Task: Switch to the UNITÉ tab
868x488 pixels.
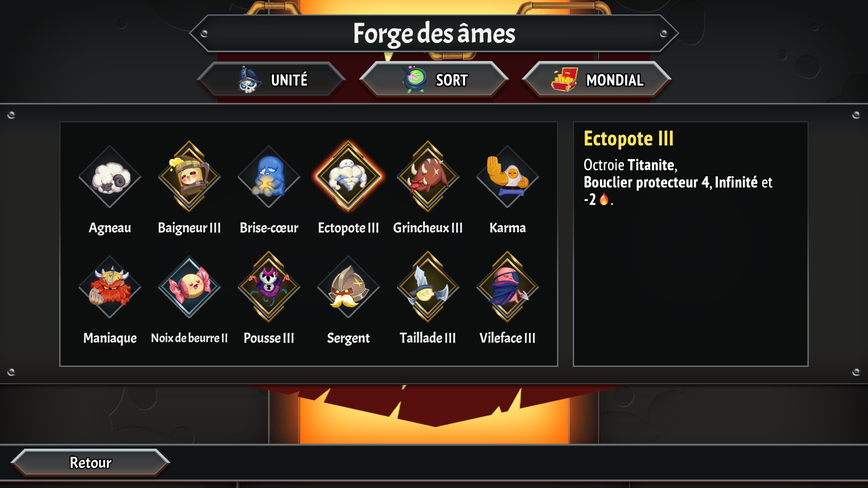Action: tap(271, 80)
